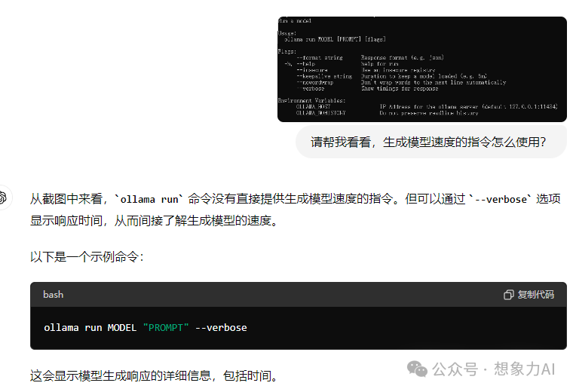
Task: Click the WeChat logo in the watermark
Action: click(417, 369)
